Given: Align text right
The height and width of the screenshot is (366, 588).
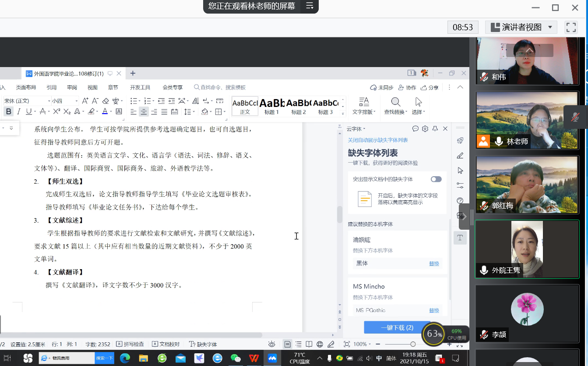Looking at the screenshot, I should (x=154, y=112).
